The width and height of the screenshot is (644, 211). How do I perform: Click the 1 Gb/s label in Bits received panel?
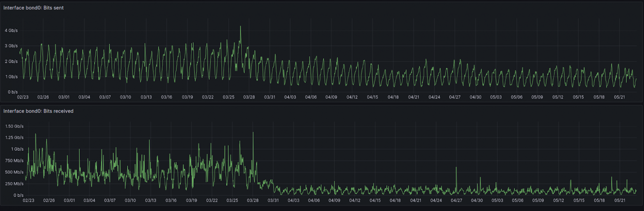tap(17, 149)
